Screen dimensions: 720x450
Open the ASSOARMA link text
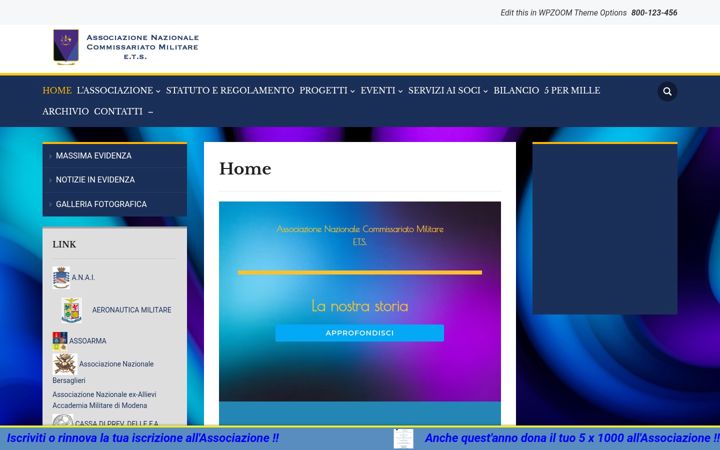88,341
